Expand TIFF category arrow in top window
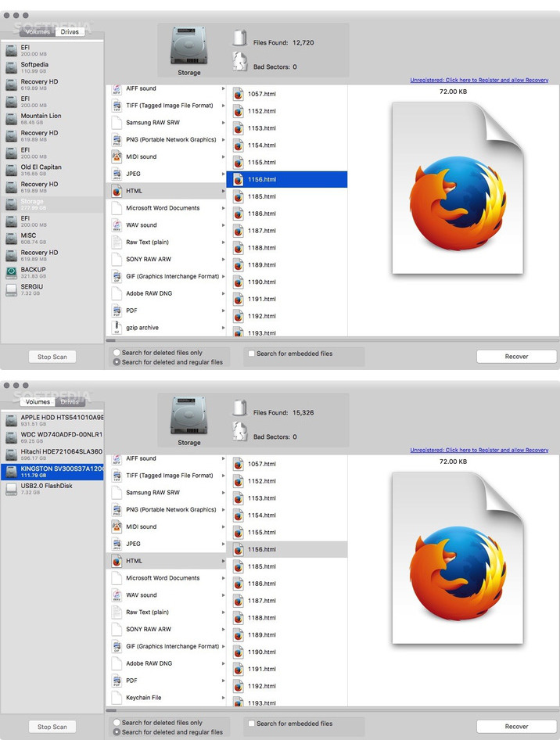560x740 pixels. point(223,106)
